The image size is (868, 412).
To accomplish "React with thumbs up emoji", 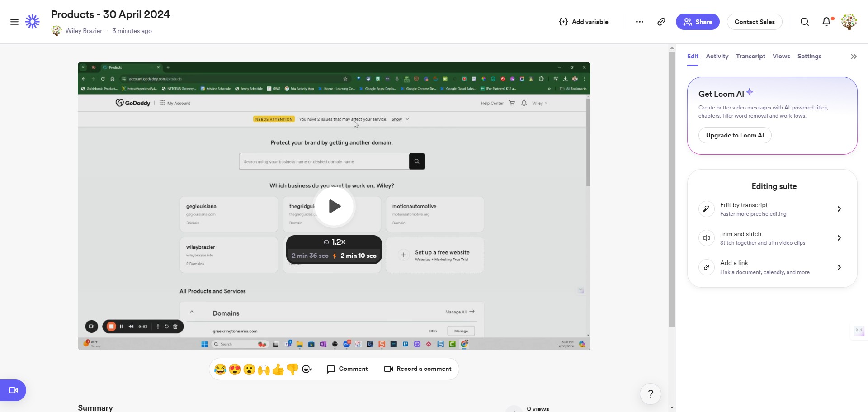I will (278, 369).
